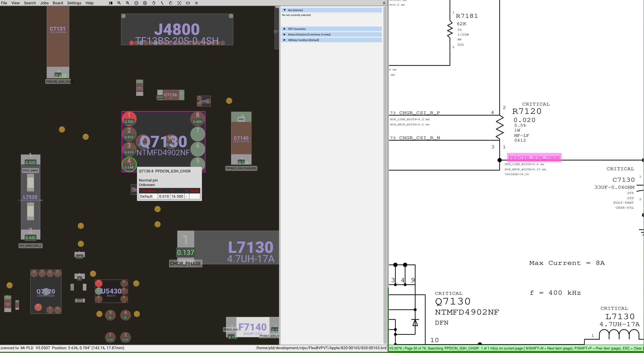
Task: Click CHGR_CSI_R_P net in schematic
Action: click(x=419, y=113)
